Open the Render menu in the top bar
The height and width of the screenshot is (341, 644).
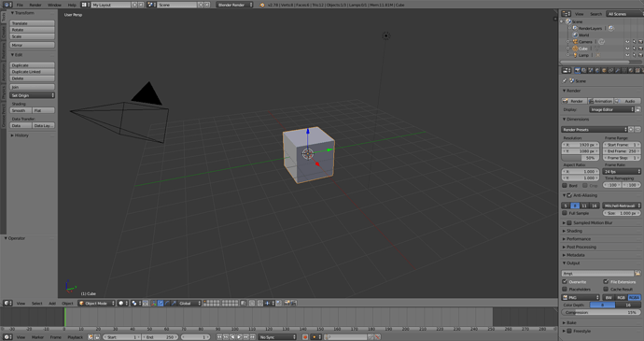pos(35,5)
